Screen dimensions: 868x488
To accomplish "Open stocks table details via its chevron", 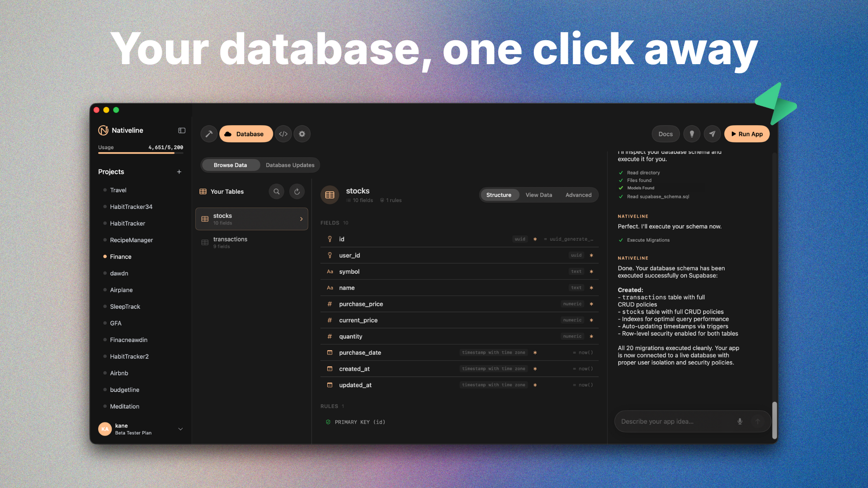I will (x=301, y=219).
